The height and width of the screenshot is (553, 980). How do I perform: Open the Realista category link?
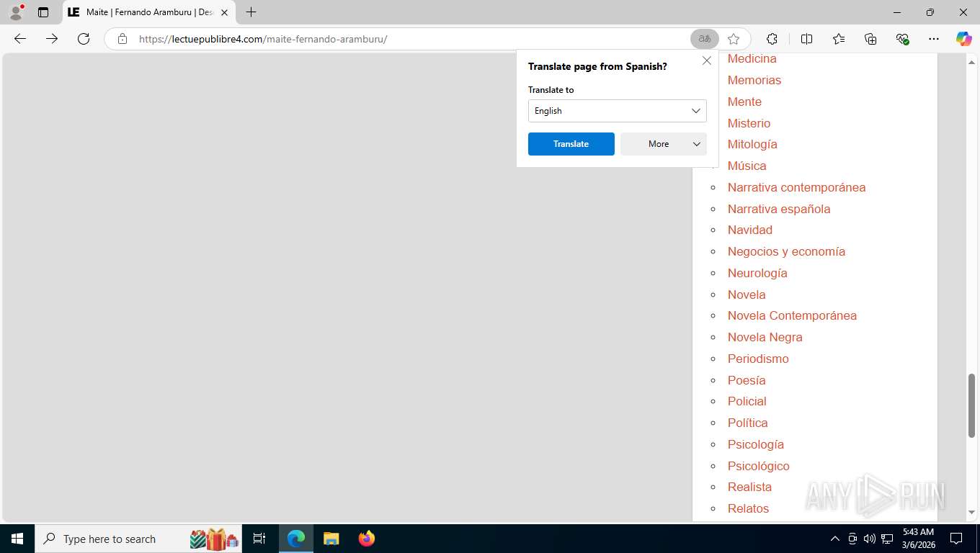click(749, 487)
